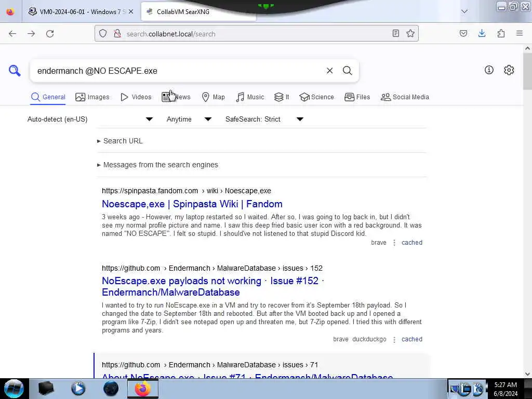The height and width of the screenshot is (399, 532).
Task: Open Auto-detect (en-US) language dropdown
Action: point(90,119)
